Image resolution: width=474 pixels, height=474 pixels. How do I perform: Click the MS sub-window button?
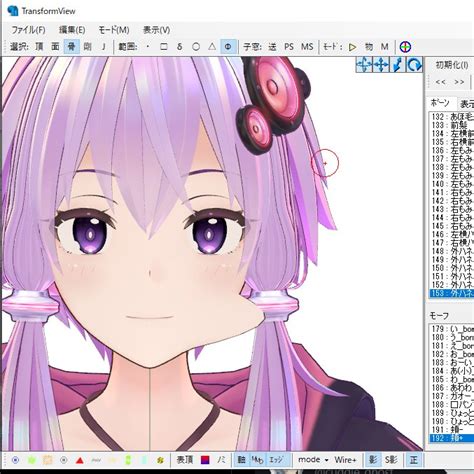click(x=307, y=47)
